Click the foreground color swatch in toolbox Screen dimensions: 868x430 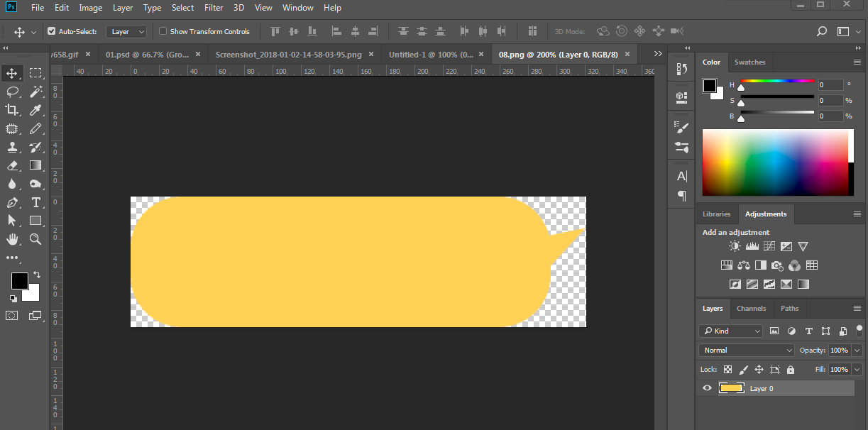(19, 280)
